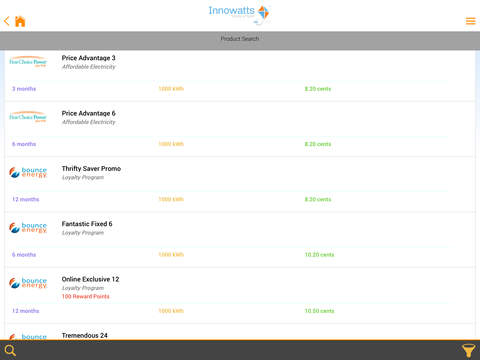Viewport: 480px width, 360px height.
Task: Click First Choice Power logo for Price Advantage 6
Action: pos(28,117)
